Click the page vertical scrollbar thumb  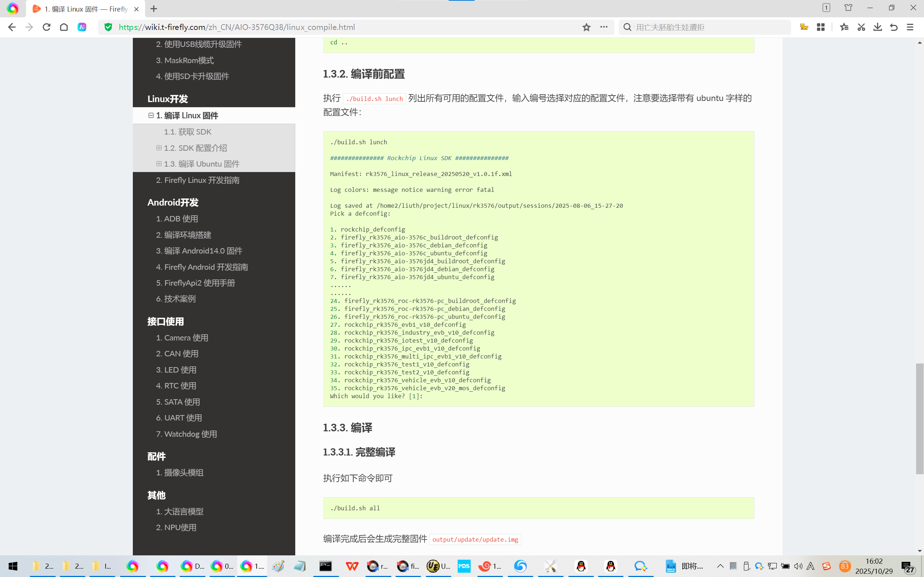click(919, 419)
